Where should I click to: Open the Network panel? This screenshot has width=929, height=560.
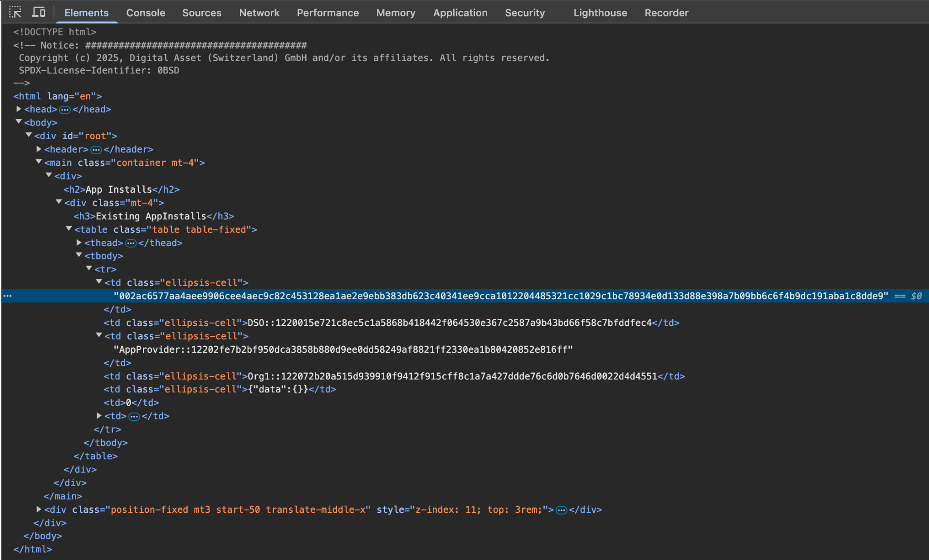point(259,13)
